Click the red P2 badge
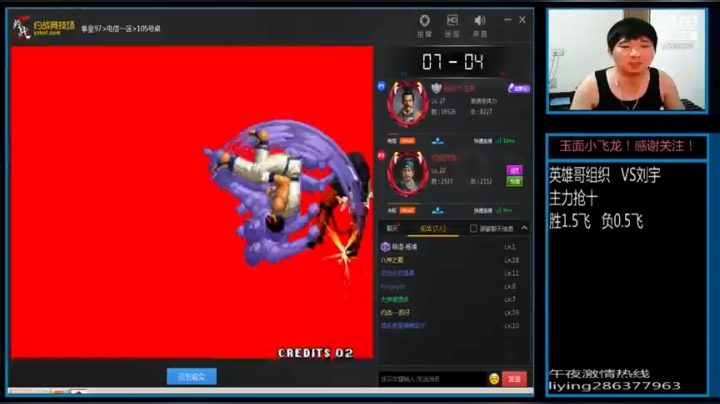 pyautogui.click(x=381, y=156)
